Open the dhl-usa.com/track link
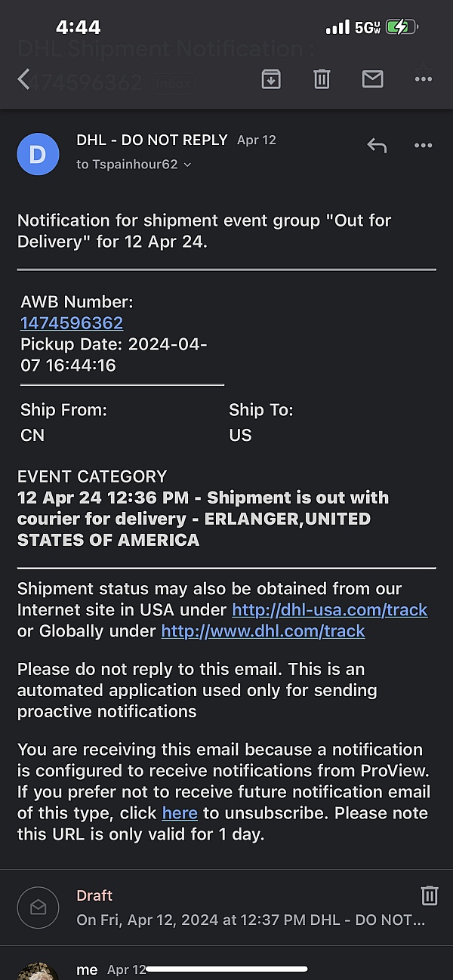 [329, 610]
